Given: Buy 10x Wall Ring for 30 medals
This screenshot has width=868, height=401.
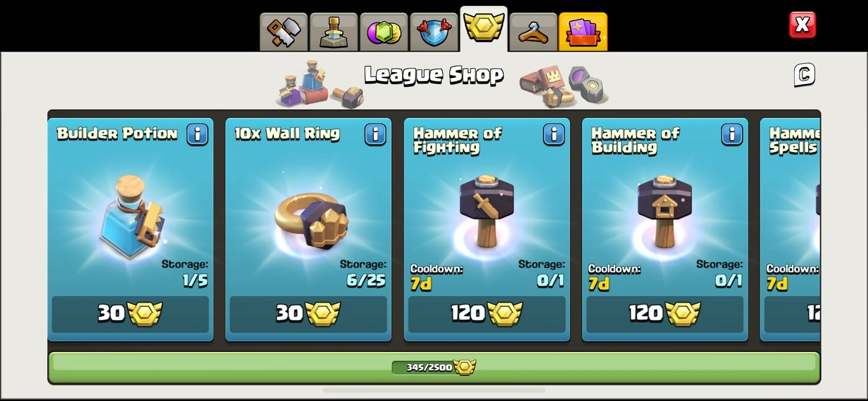Looking at the screenshot, I should (308, 314).
